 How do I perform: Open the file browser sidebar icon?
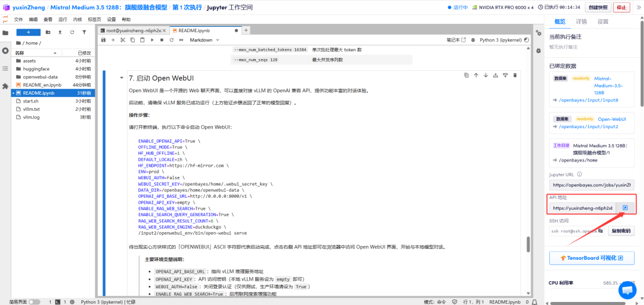[5, 33]
